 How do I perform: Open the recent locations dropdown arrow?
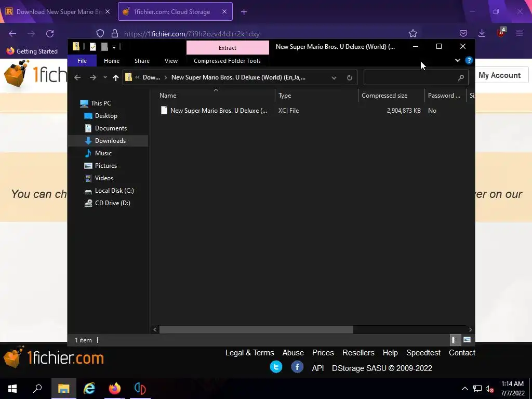[x=105, y=77]
